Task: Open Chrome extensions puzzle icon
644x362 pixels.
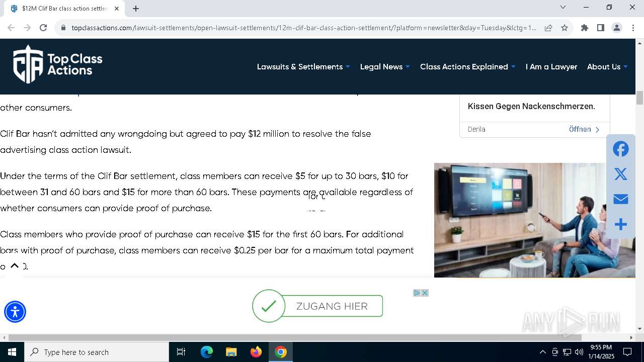Action: tap(585, 28)
